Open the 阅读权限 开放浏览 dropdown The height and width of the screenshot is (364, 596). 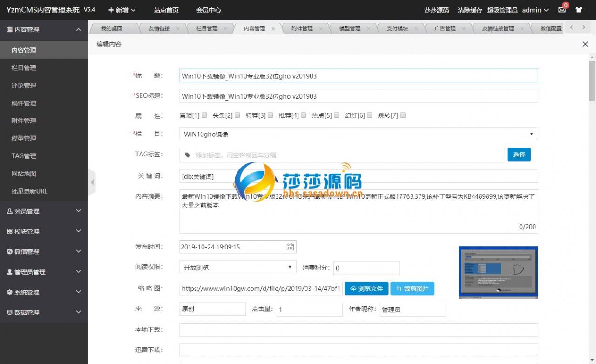point(237,267)
